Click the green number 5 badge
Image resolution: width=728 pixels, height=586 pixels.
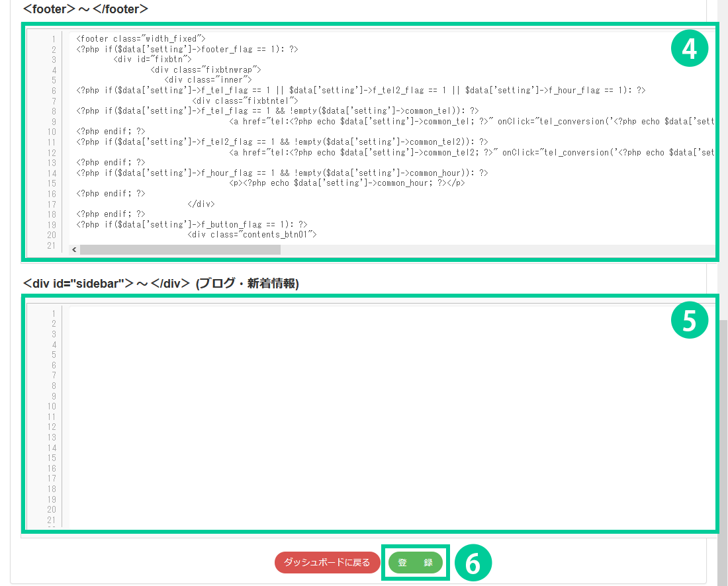(x=690, y=320)
